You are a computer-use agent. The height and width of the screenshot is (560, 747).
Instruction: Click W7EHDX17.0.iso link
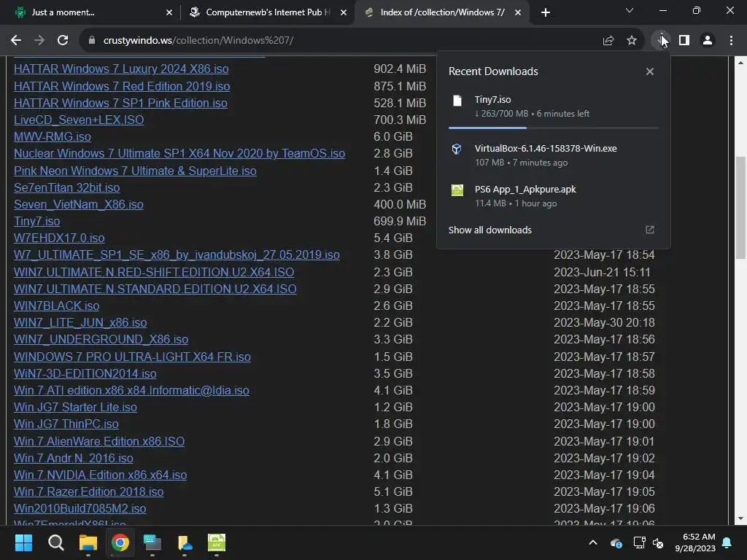(59, 238)
